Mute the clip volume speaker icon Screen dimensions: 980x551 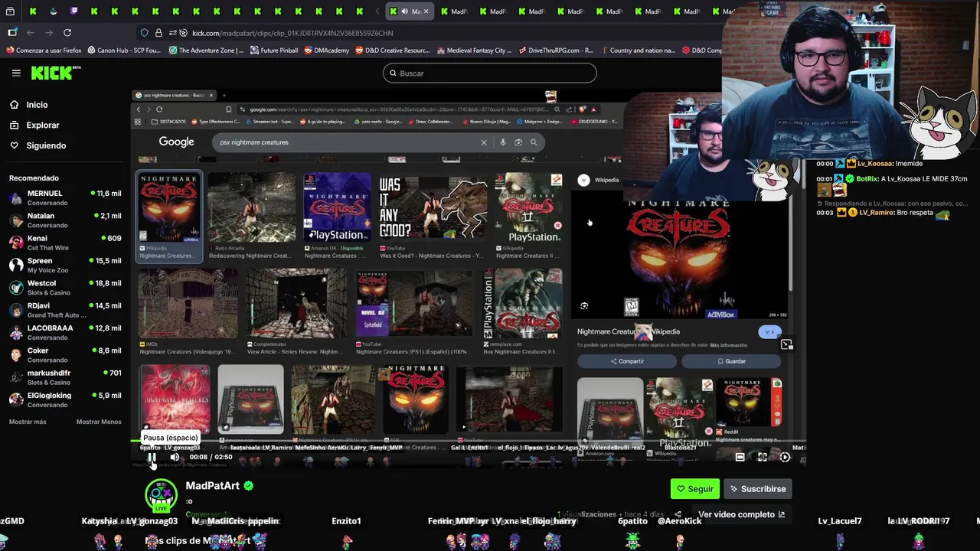click(x=175, y=457)
